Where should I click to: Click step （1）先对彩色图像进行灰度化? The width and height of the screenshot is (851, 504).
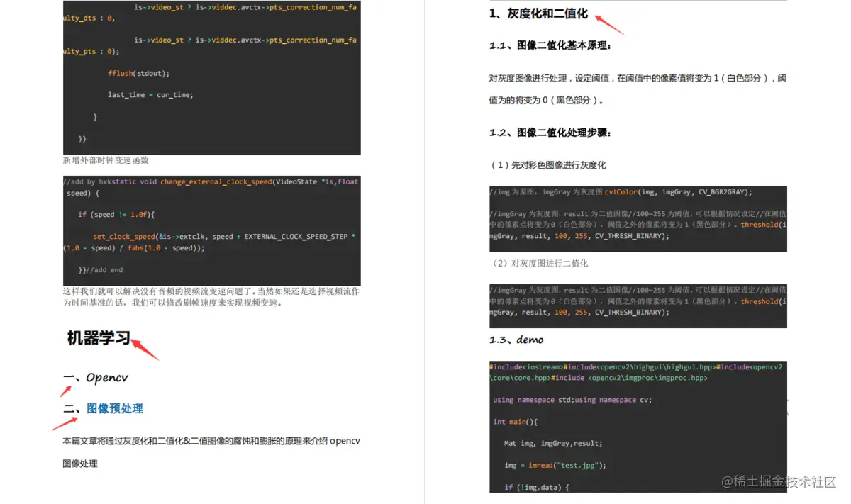tap(548, 165)
